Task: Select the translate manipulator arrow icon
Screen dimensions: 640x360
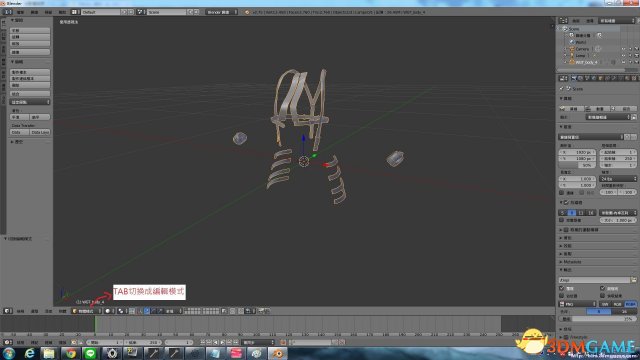Action: coord(147,311)
